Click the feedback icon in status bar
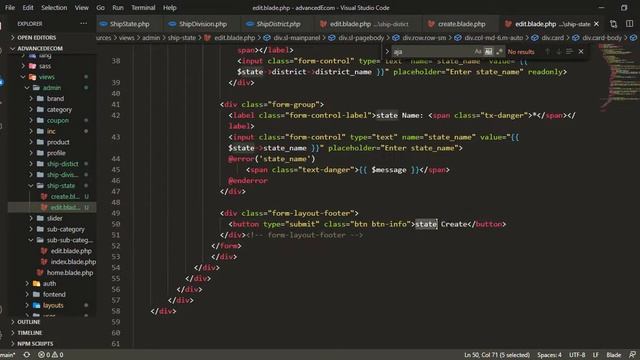This screenshot has height=360, width=640. point(632,355)
